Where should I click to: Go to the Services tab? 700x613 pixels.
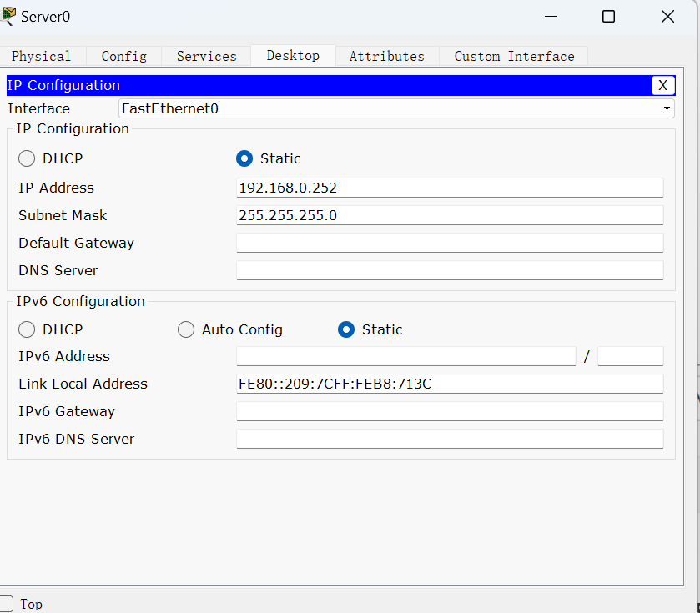[206, 56]
